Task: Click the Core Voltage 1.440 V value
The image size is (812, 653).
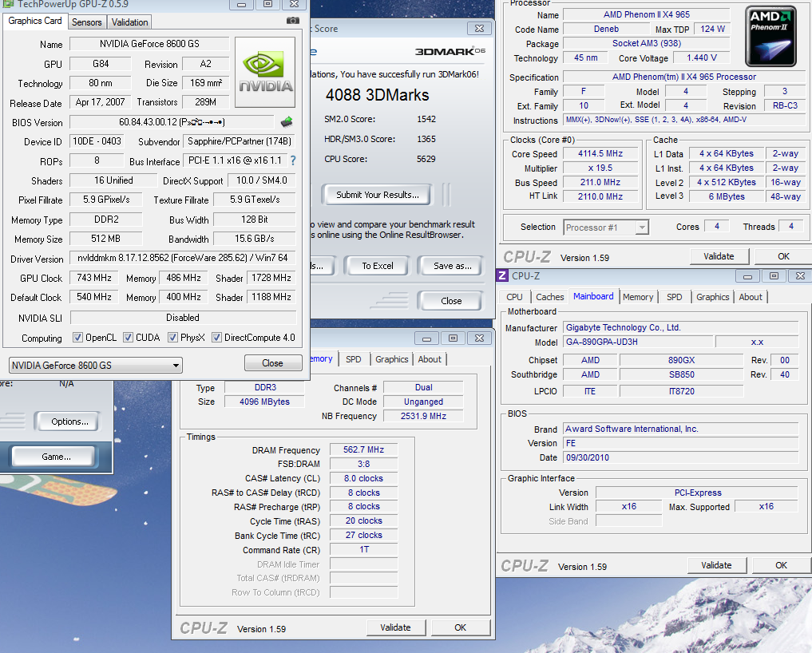Action: click(702, 58)
